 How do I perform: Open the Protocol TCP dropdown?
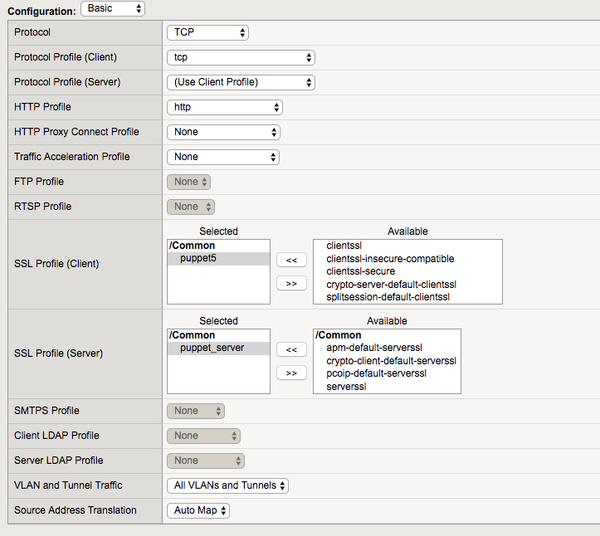point(207,32)
